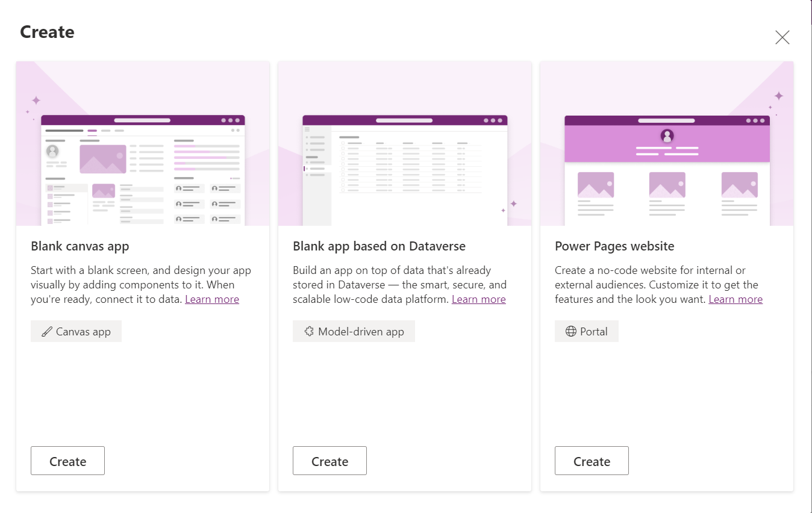The image size is (812, 513).
Task: Select the Dataverse app preview image
Action: tap(404, 143)
